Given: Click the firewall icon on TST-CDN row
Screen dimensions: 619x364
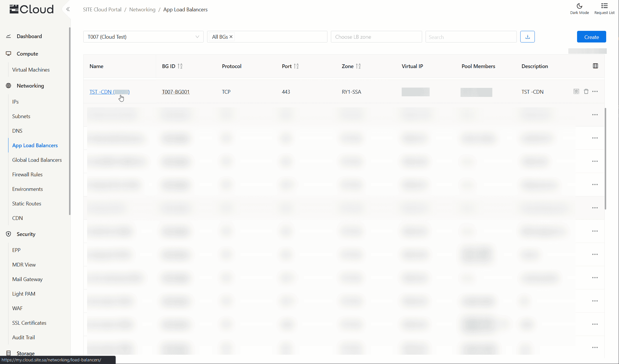Looking at the screenshot, I should point(576,91).
